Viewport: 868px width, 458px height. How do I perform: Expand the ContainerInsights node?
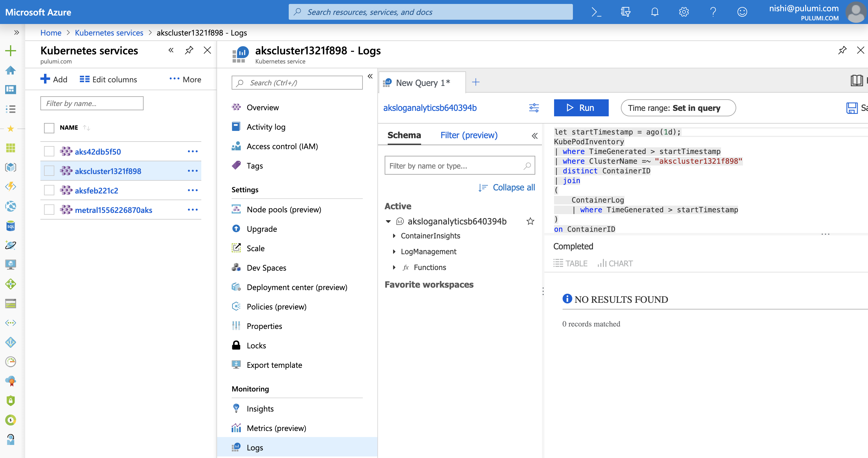tap(394, 236)
